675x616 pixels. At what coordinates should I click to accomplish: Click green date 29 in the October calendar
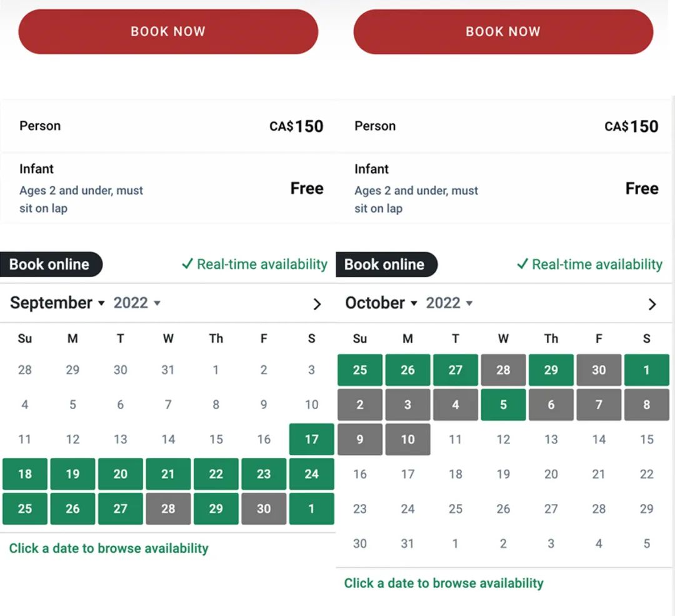click(x=551, y=370)
